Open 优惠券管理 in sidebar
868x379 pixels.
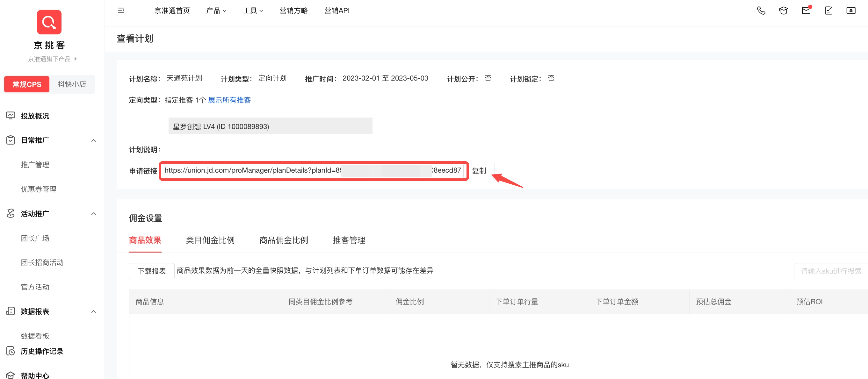(39, 189)
